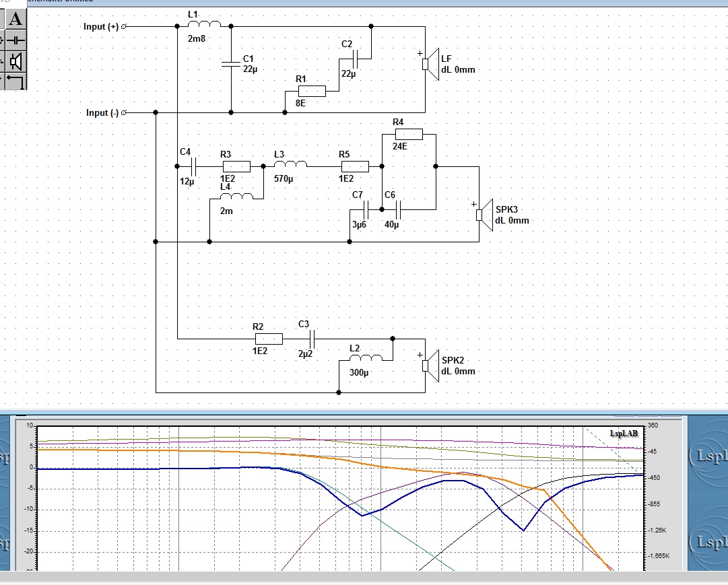Image resolution: width=728 pixels, height=585 pixels.
Task: Click the LspLAB label on graph
Action: (624, 433)
